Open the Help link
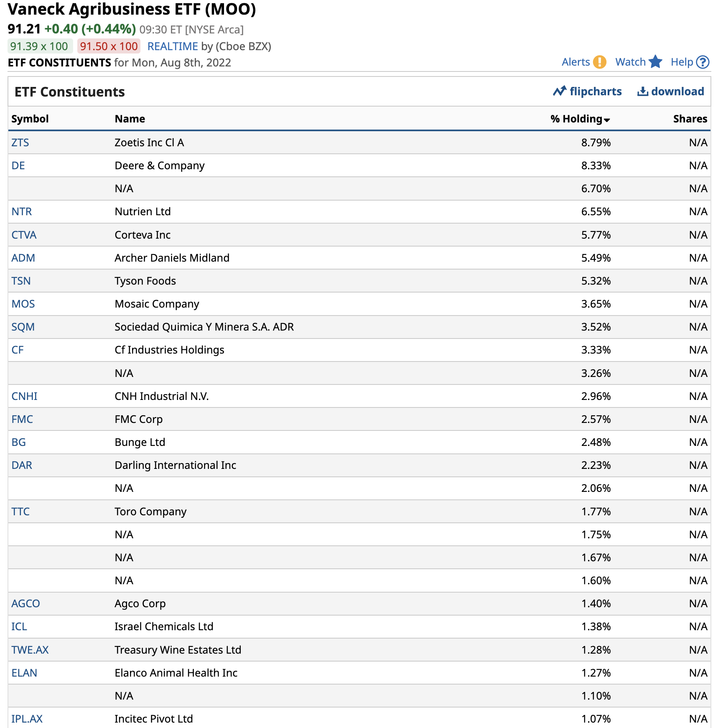The height and width of the screenshot is (728, 718). (x=682, y=62)
